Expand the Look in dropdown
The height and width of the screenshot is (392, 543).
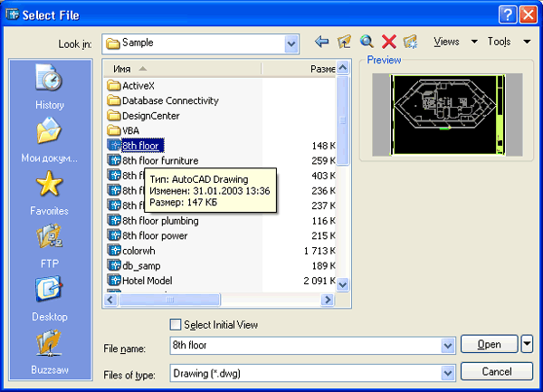pos(291,43)
